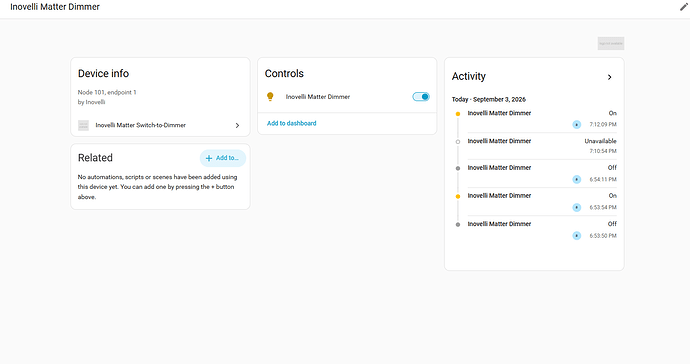Click the orange timeline dot for the 7:12:09 PM entry
The height and width of the screenshot is (364, 690).
pyautogui.click(x=458, y=114)
